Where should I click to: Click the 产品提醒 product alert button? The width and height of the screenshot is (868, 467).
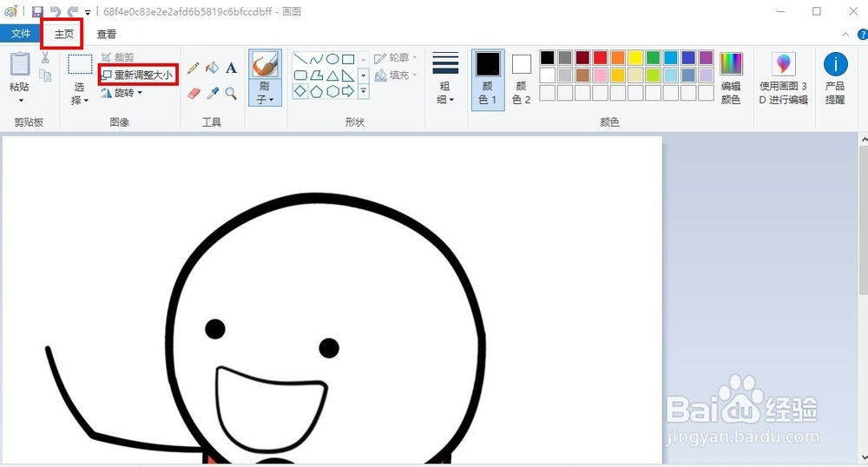coord(835,79)
